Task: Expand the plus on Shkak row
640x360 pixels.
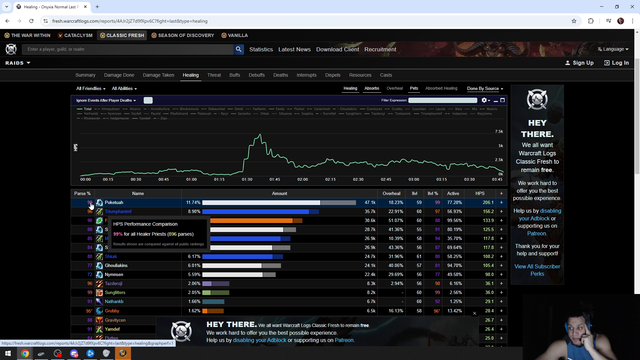Action: (501, 257)
